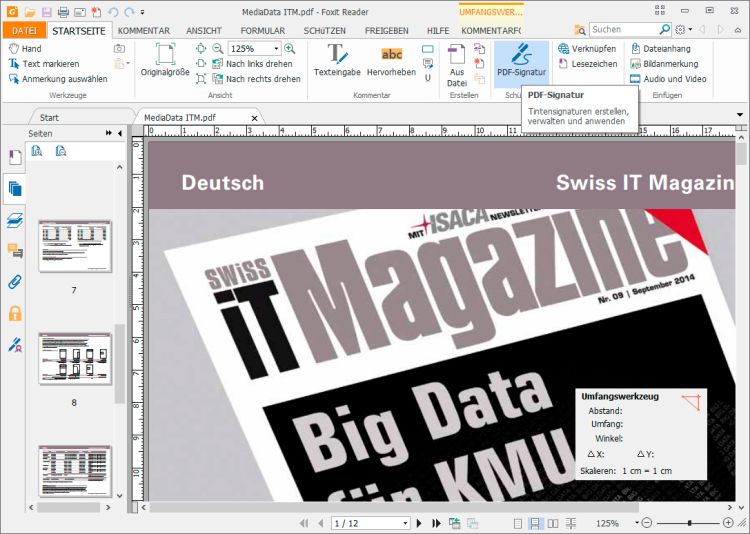Image resolution: width=750 pixels, height=534 pixels.
Task: Open the security lock panel
Action: (15, 313)
